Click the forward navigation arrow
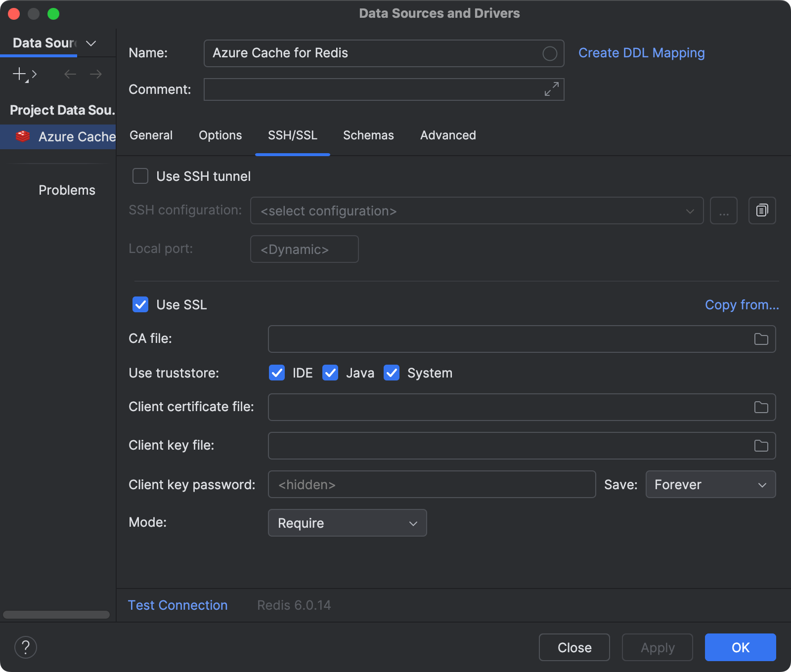This screenshot has height=672, width=791. (96, 74)
